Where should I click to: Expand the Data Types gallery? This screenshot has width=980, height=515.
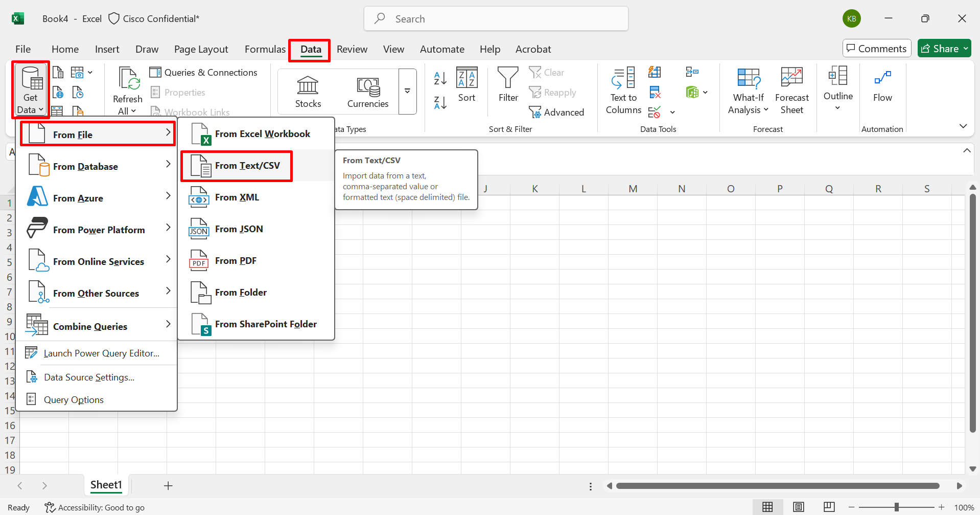(x=407, y=91)
